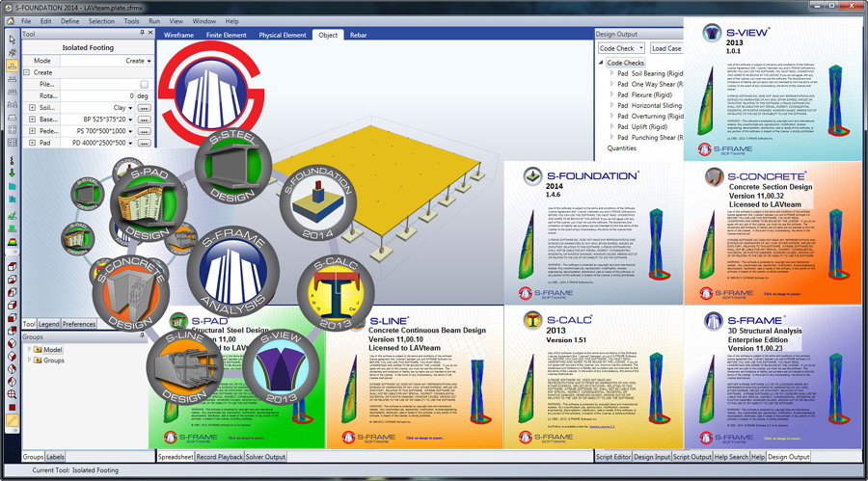The image size is (868, 481).
Task: Select Quantities in Design Output tree
Action: pos(622,148)
